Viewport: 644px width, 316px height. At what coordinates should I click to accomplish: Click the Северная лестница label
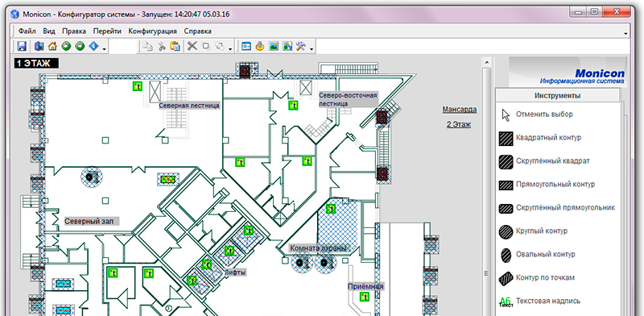189,106
